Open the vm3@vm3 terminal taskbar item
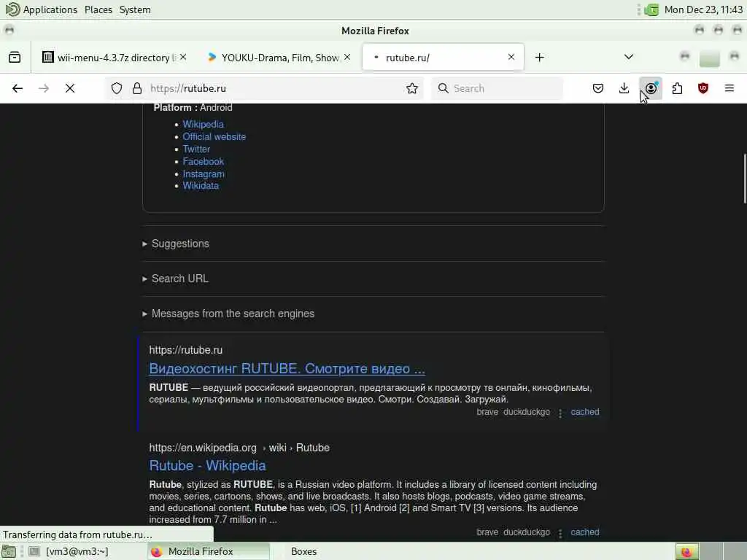This screenshot has width=747, height=560. [x=69, y=551]
